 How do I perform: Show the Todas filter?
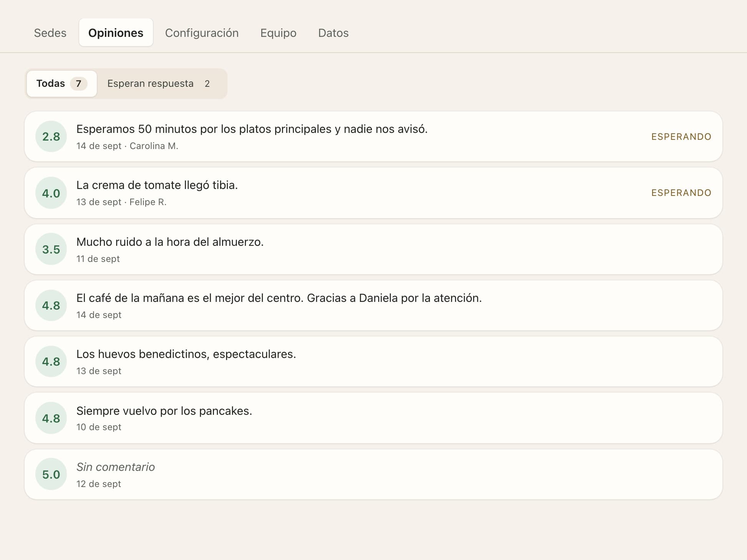61,84
